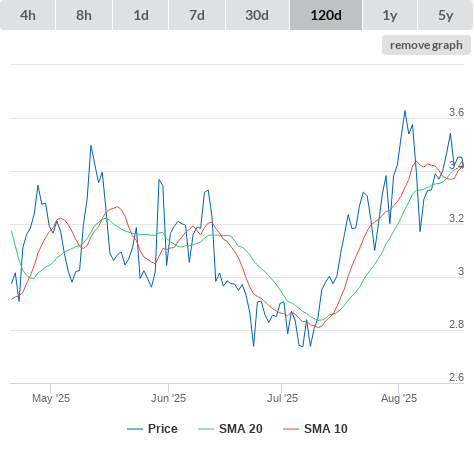Click the green SMA 20 legend marker

point(206,429)
